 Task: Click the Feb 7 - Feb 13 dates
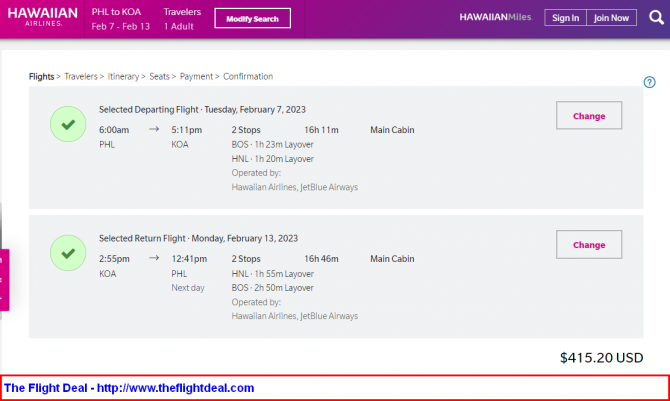120,27
